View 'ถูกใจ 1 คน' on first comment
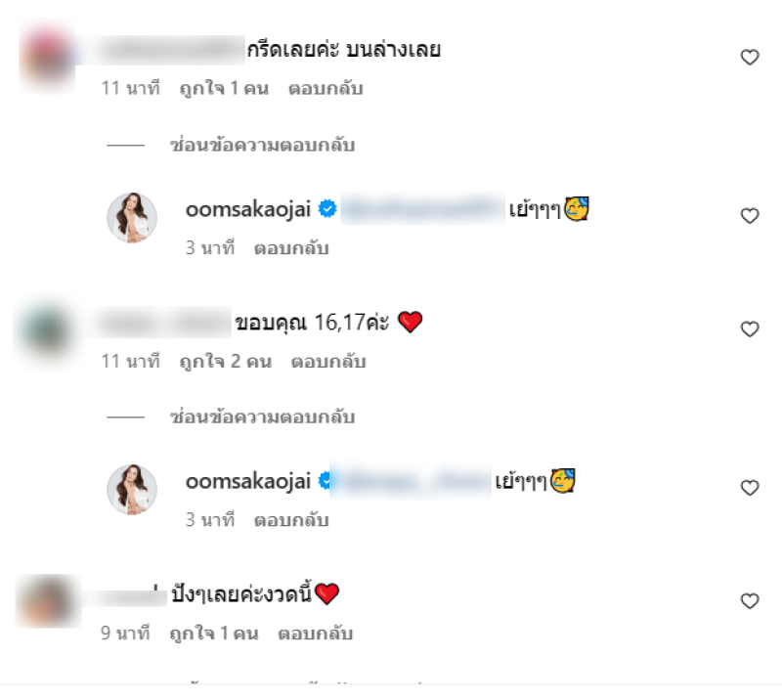The image size is (782, 700). [224, 89]
